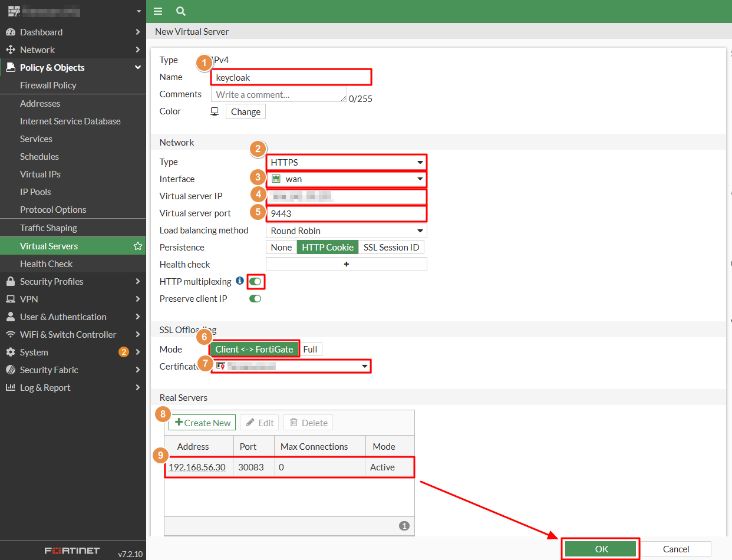Click the Security Fabric icon
Screen dimensions: 732x560
[x=10, y=370]
